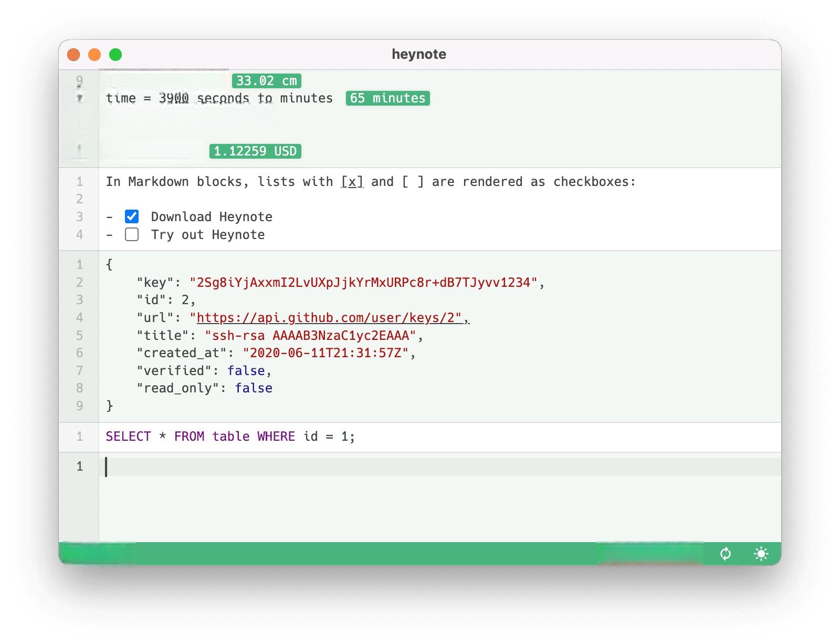Click the opening brace of the JSON block

pyautogui.click(x=109, y=265)
